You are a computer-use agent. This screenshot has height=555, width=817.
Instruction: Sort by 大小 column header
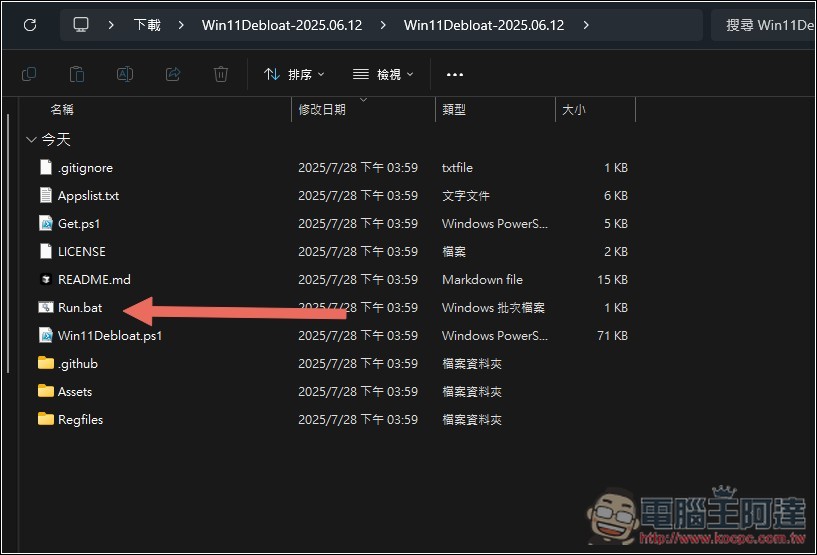click(574, 109)
